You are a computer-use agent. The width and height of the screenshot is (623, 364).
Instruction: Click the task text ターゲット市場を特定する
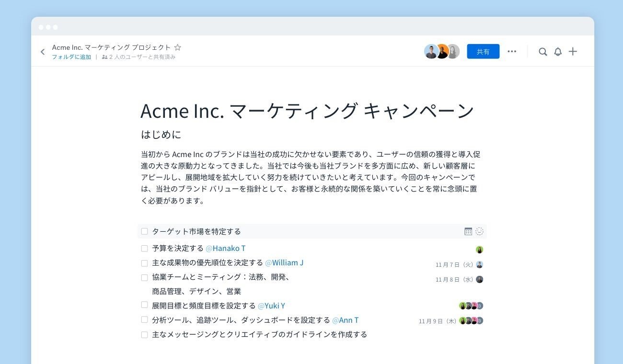196,231
